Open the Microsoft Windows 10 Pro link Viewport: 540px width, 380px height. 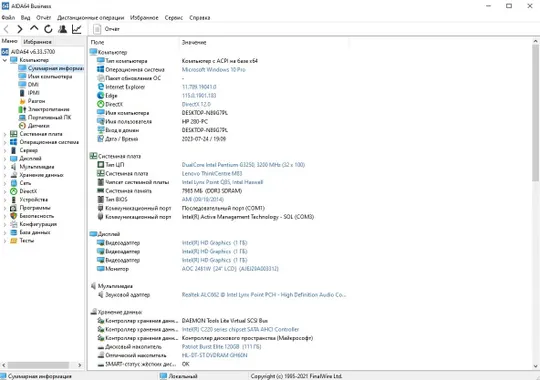pyautogui.click(x=214, y=70)
